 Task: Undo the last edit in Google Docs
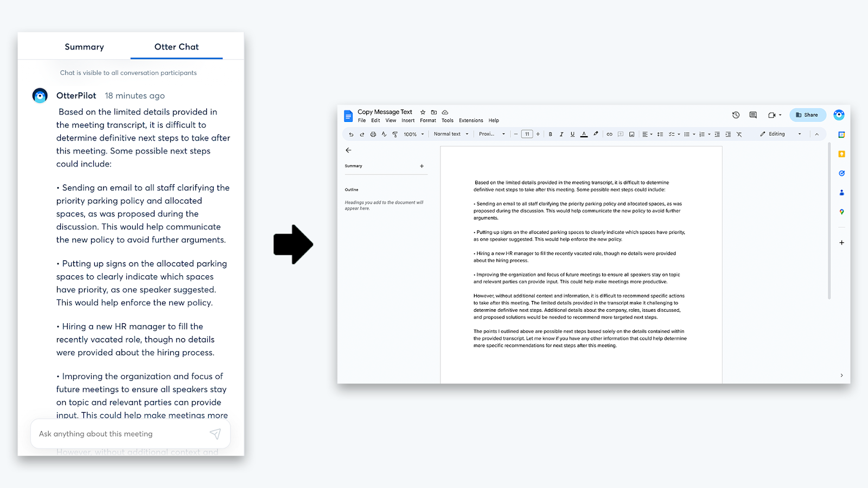(x=351, y=134)
